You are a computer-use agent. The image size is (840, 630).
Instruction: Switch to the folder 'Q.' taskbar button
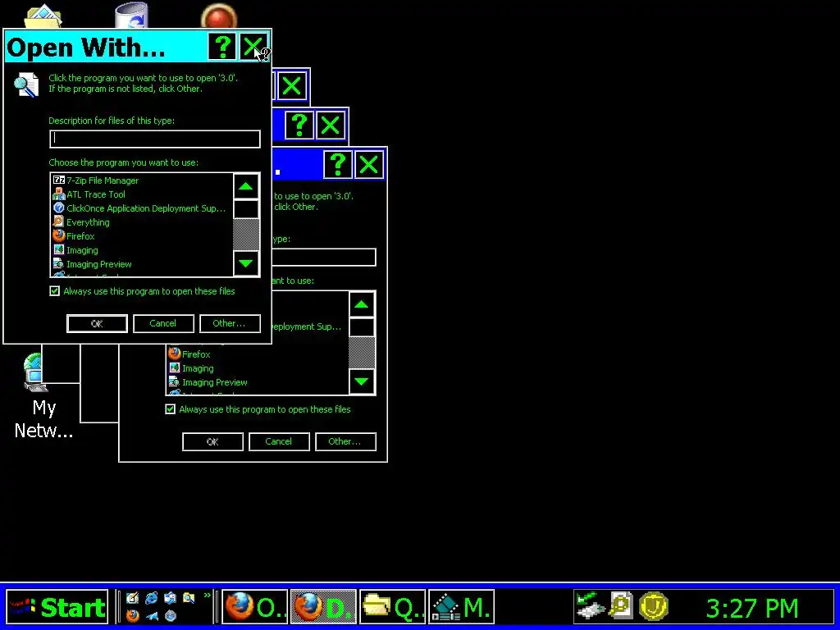pyautogui.click(x=392, y=607)
